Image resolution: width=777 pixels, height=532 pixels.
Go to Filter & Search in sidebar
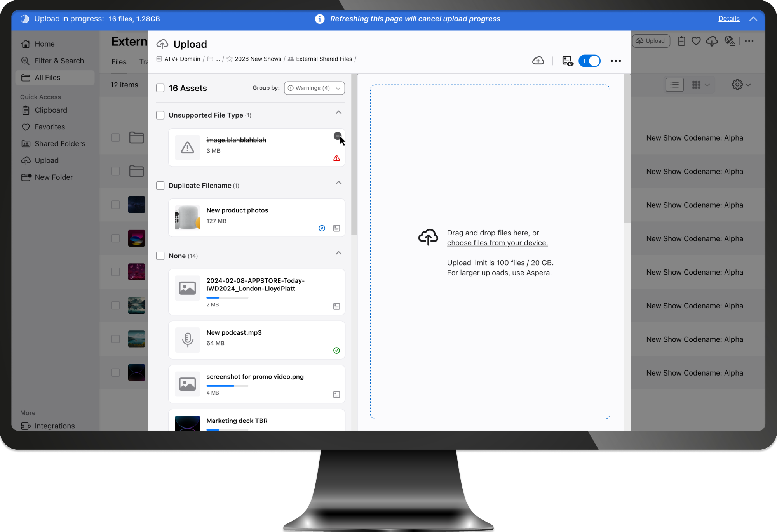coord(59,61)
